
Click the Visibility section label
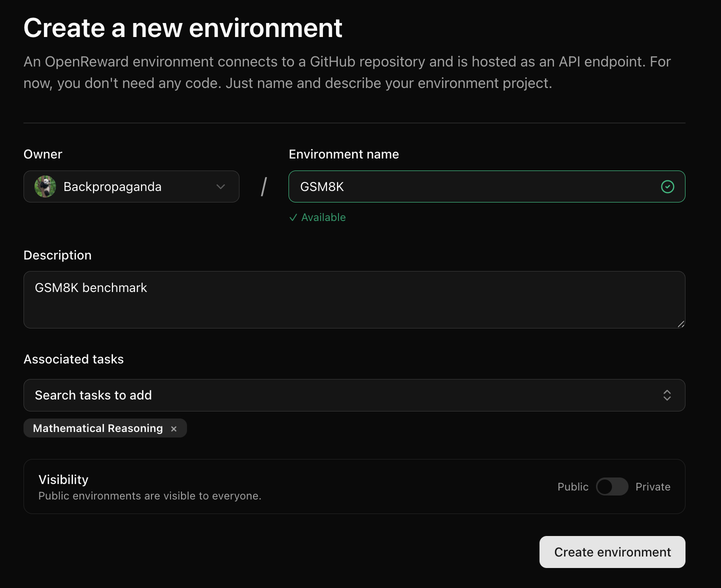click(63, 479)
